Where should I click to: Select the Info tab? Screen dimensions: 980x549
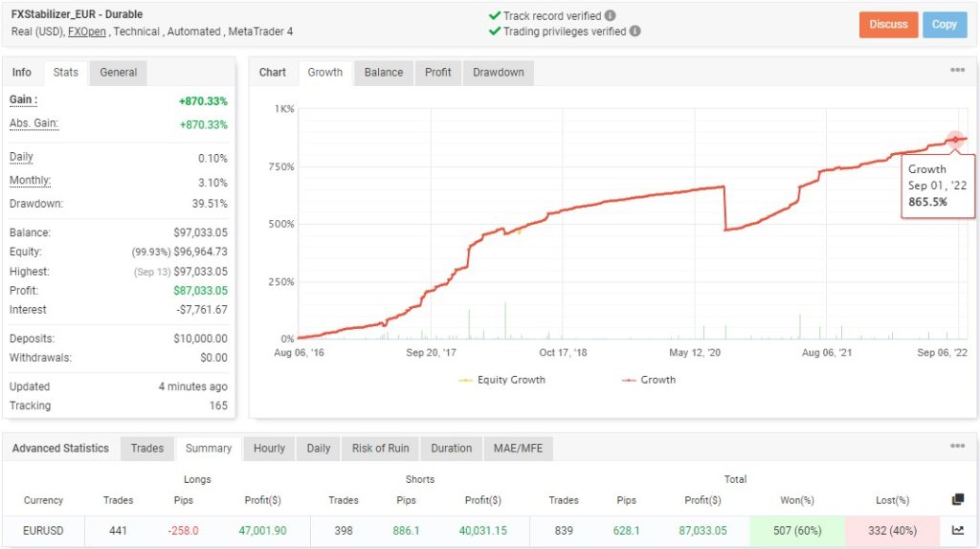click(x=22, y=73)
